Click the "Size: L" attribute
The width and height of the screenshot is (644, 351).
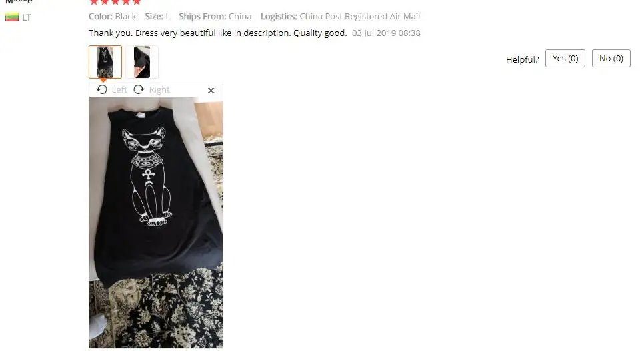157,17
